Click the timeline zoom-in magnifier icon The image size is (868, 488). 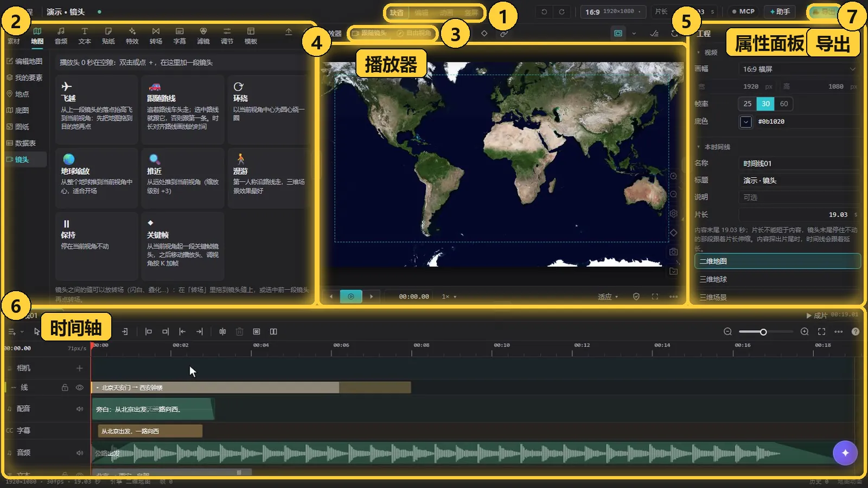click(x=805, y=331)
